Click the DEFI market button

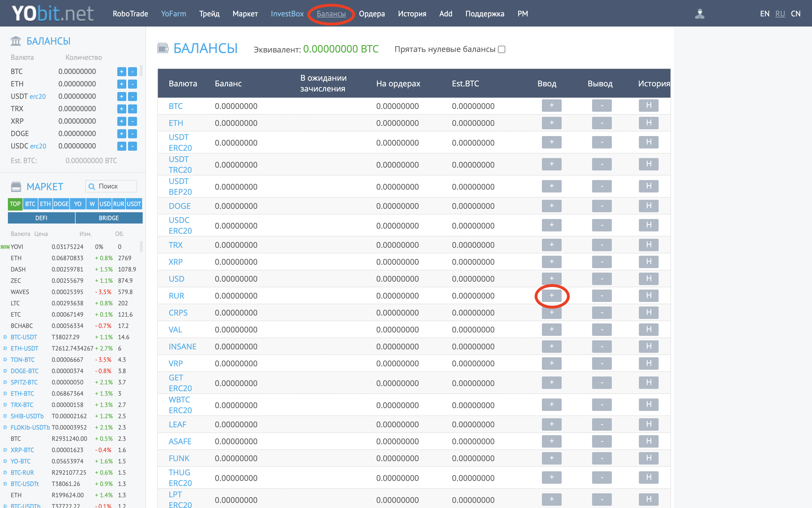point(41,218)
